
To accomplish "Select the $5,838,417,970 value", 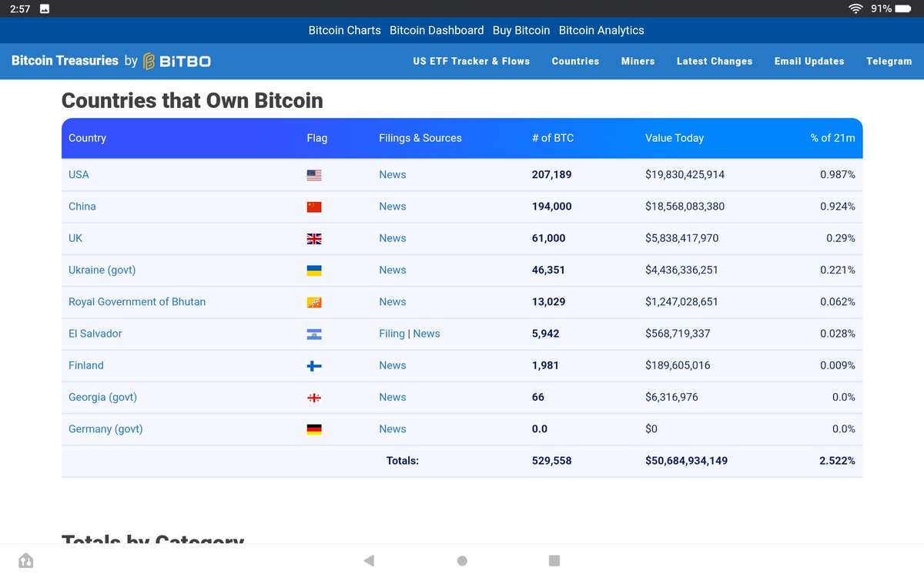I will point(682,238).
